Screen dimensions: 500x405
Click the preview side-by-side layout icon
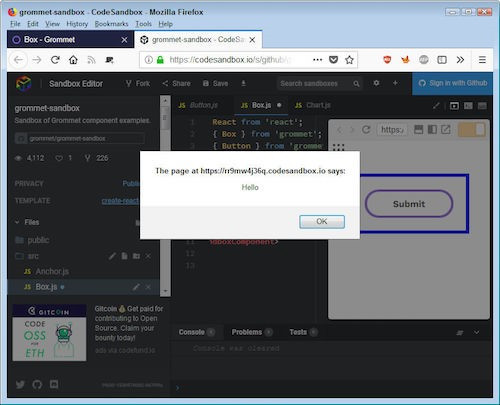pos(432,130)
